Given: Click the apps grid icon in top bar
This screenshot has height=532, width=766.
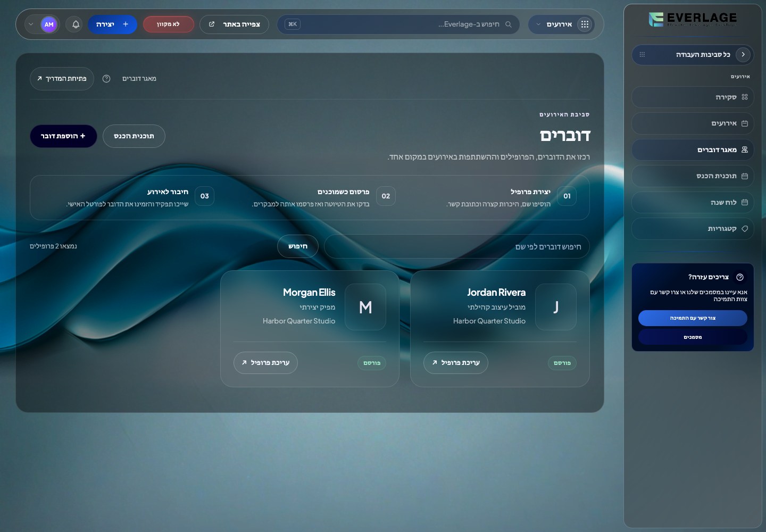Looking at the screenshot, I should tap(585, 24).
